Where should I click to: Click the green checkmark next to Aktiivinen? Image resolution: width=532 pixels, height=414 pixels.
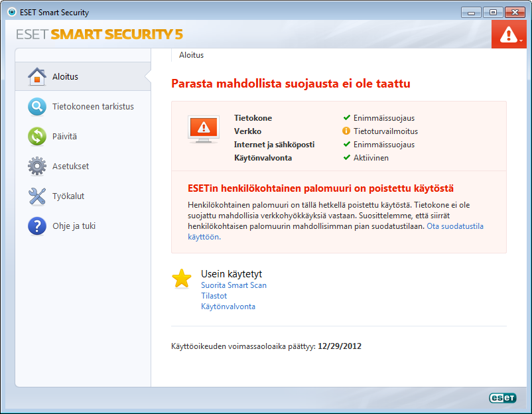(346, 157)
